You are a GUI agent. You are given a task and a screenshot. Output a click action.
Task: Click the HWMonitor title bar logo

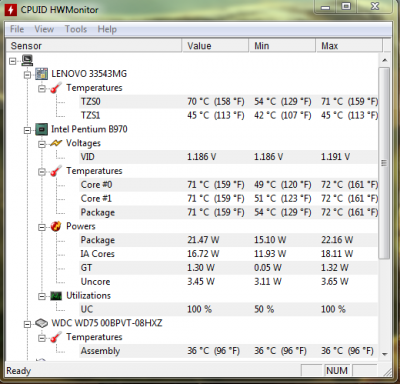pos(11,10)
